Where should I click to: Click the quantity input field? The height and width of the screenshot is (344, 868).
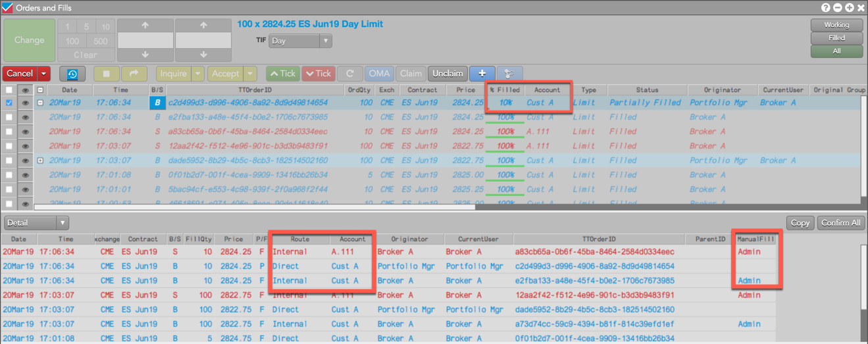pyautogui.click(x=145, y=39)
